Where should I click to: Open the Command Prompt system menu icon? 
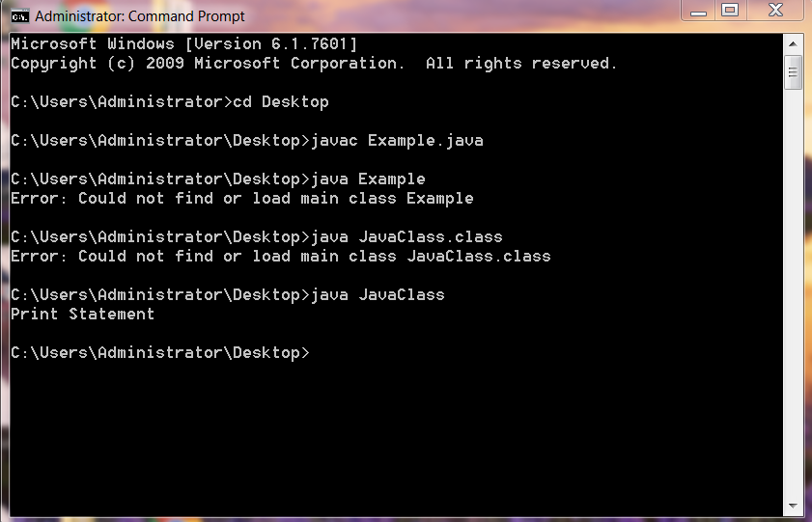click(x=19, y=16)
